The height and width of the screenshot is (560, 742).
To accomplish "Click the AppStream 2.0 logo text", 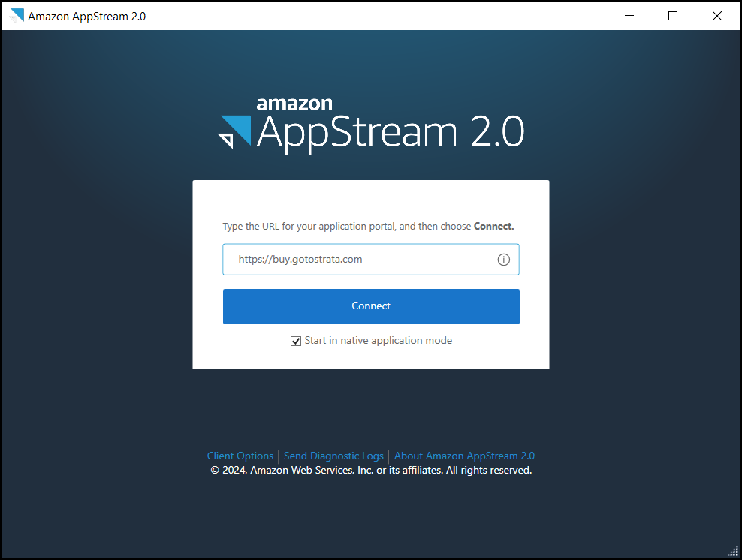I will tap(390, 131).
